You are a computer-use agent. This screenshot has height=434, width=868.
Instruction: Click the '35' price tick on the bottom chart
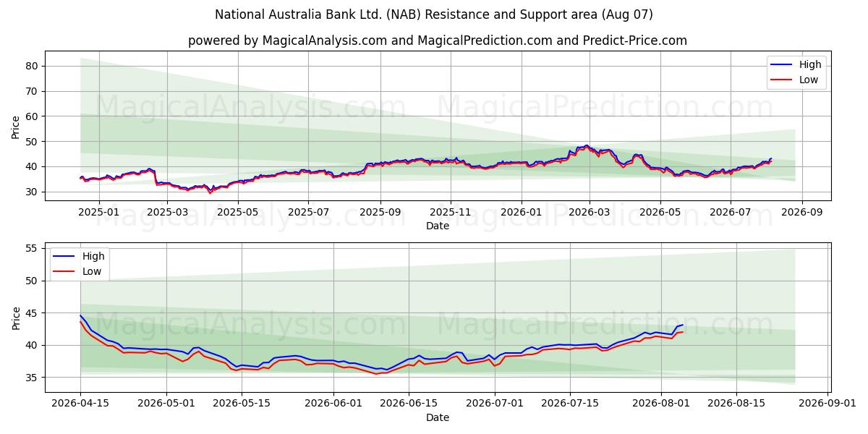tap(33, 378)
